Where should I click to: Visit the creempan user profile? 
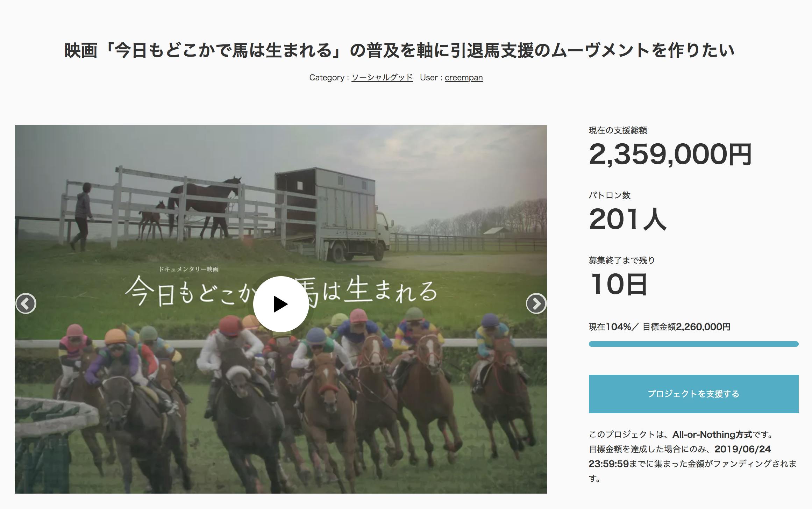coord(464,78)
